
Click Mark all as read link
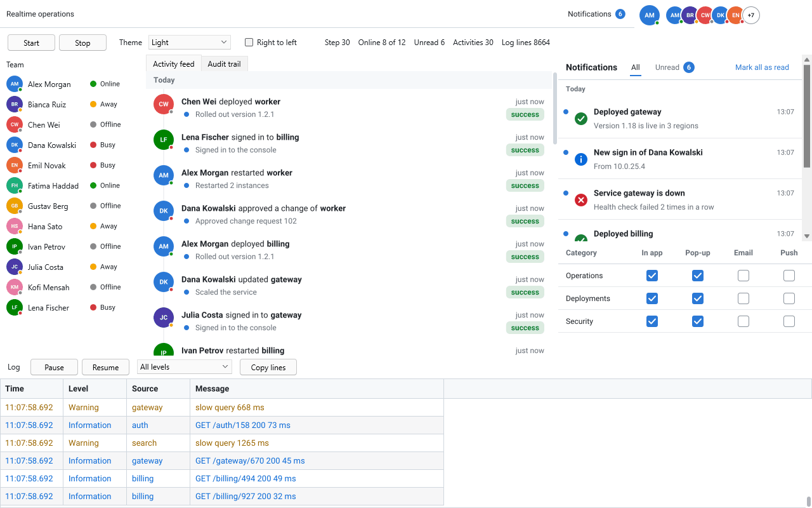(762, 67)
